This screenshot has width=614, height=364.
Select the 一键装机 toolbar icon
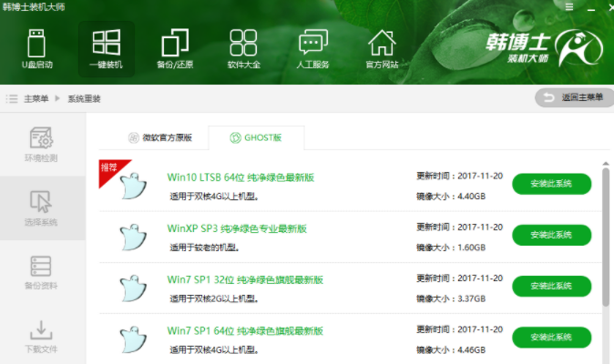point(106,49)
